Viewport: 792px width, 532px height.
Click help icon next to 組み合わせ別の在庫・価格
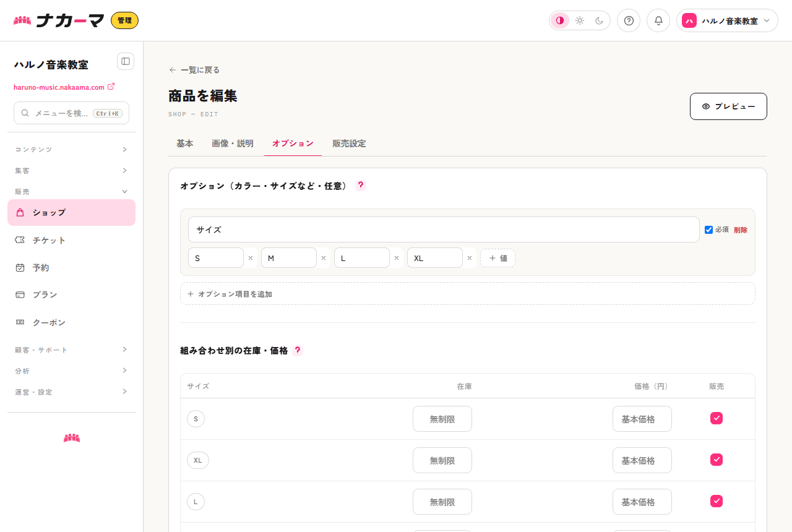coord(298,350)
